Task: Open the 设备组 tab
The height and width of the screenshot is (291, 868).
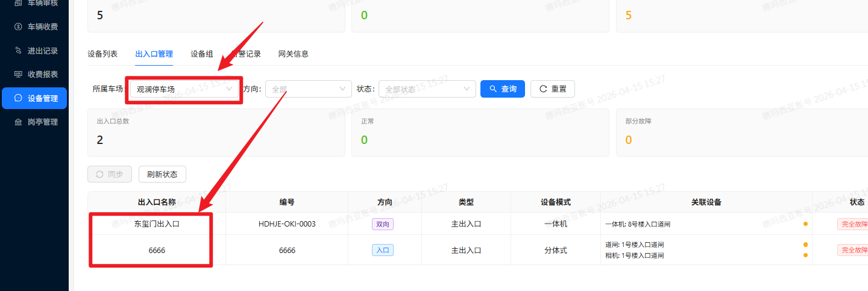Action: point(202,54)
